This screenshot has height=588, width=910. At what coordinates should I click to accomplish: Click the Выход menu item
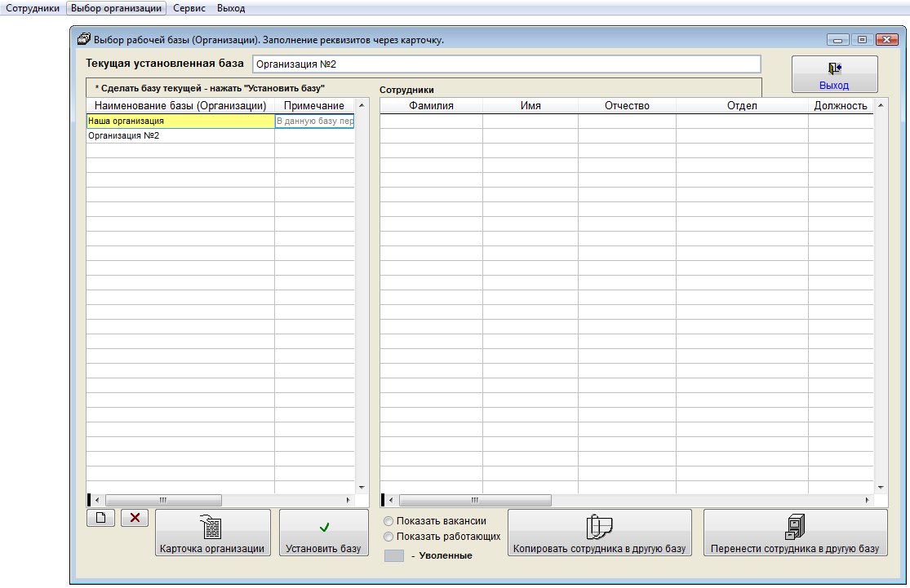tap(231, 8)
